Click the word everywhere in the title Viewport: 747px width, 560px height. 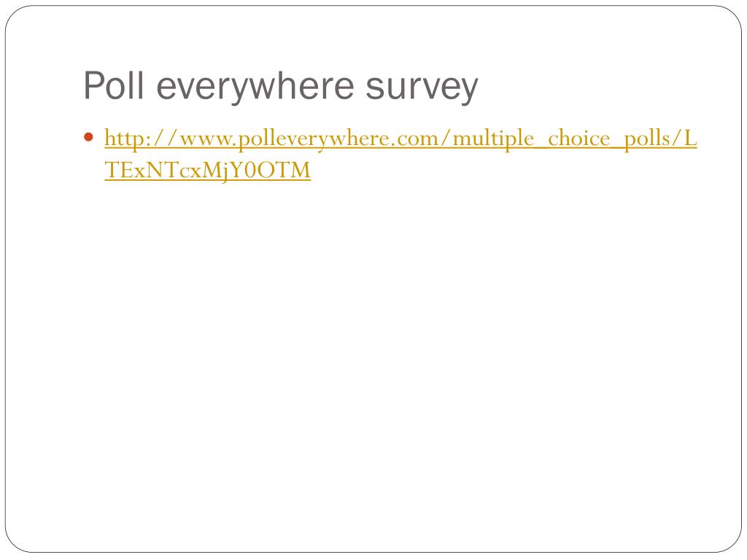(x=255, y=87)
